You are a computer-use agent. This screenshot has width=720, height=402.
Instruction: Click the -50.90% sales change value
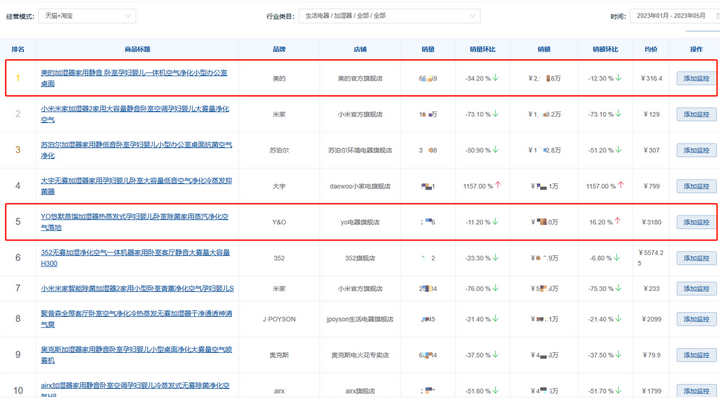coord(478,150)
